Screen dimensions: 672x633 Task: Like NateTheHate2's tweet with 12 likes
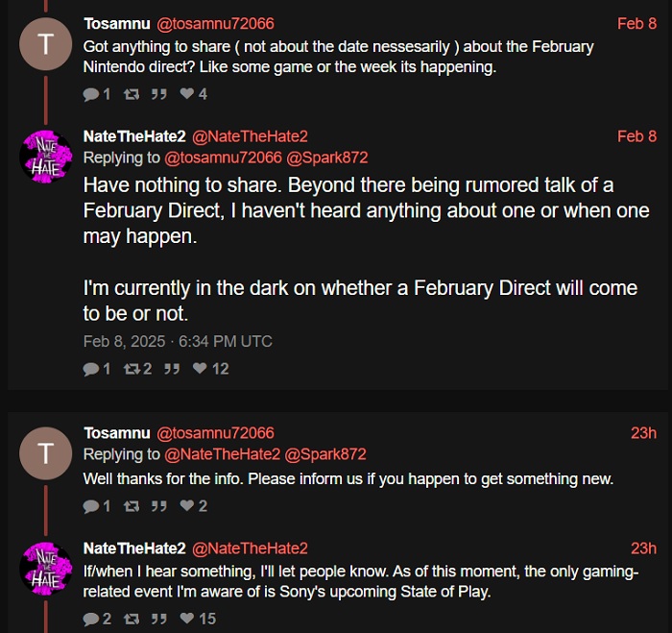click(200, 368)
